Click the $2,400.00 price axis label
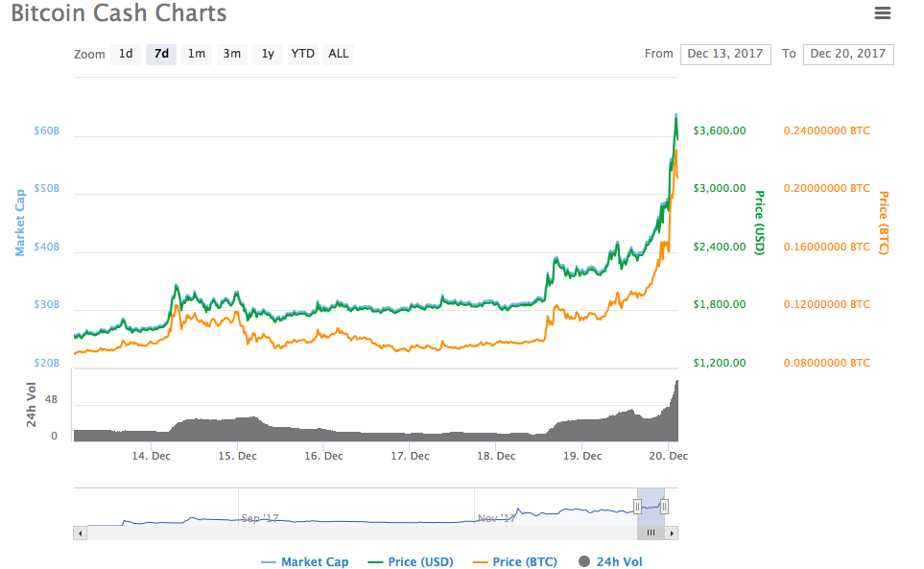The width and height of the screenshot is (924, 569). pyautogui.click(x=720, y=247)
